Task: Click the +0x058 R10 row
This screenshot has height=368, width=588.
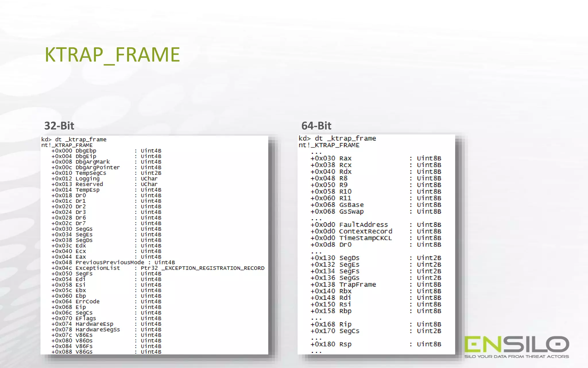Action: click(376, 191)
